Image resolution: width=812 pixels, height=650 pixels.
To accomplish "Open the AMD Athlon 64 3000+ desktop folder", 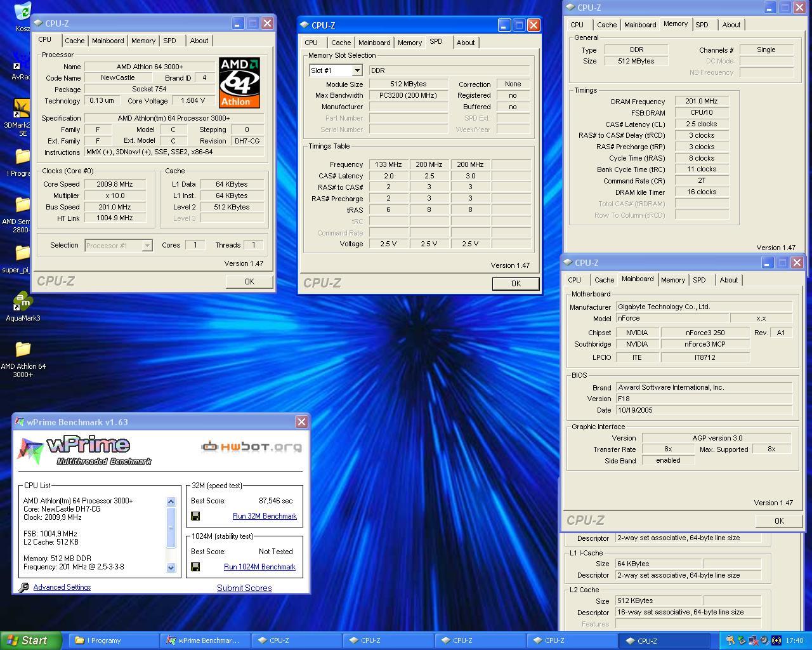I will tap(22, 350).
